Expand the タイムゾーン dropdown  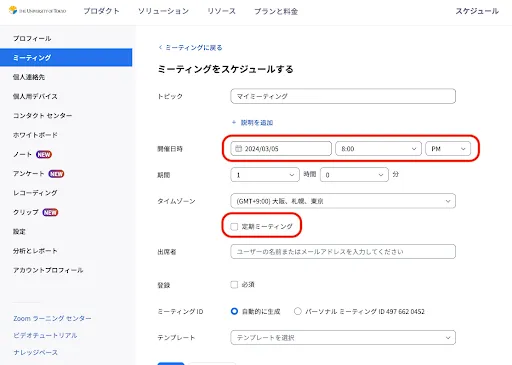coord(343,201)
